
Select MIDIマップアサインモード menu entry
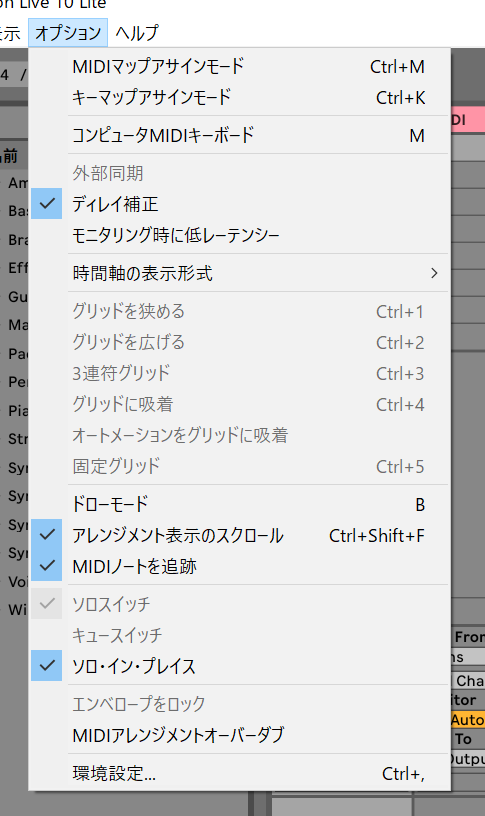point(240,67)
